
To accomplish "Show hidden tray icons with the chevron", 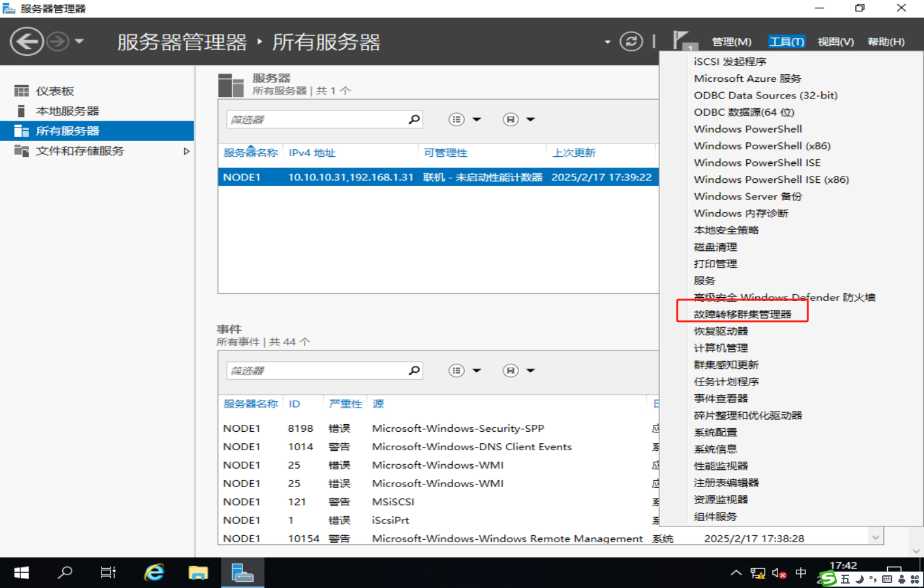I will 736,573.
